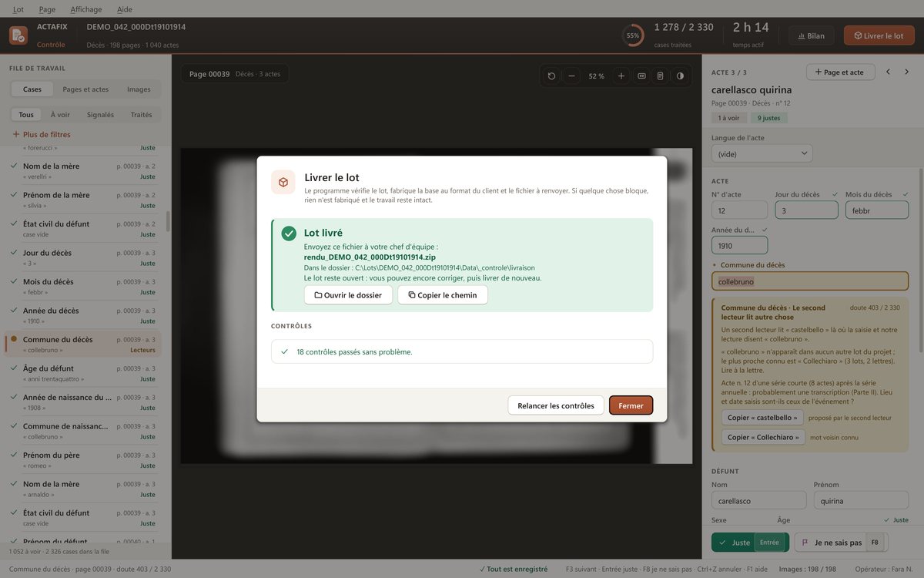This screenshot has width=924, height=578.
Task: Toggle the image contrast icon
Action: [680, 76]
